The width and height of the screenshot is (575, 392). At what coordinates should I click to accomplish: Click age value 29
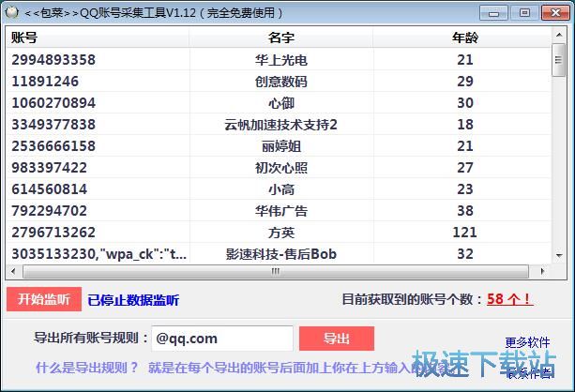point(465,82)
